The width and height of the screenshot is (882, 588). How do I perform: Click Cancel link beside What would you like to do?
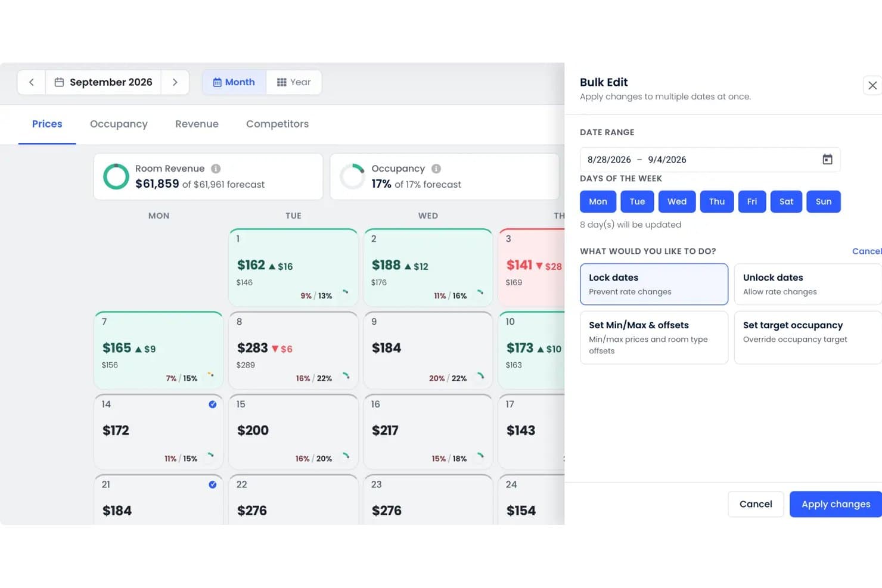867,251
